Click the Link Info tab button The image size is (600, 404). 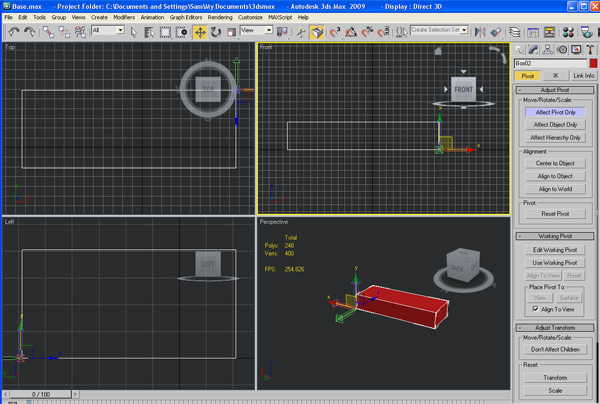584,76
